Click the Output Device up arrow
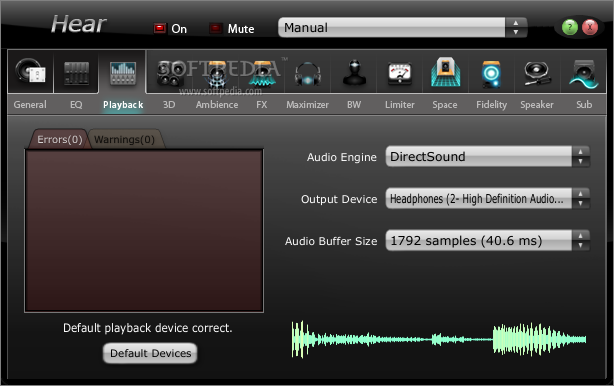Viewport: 614px width, 386px height. coord(581,193)
